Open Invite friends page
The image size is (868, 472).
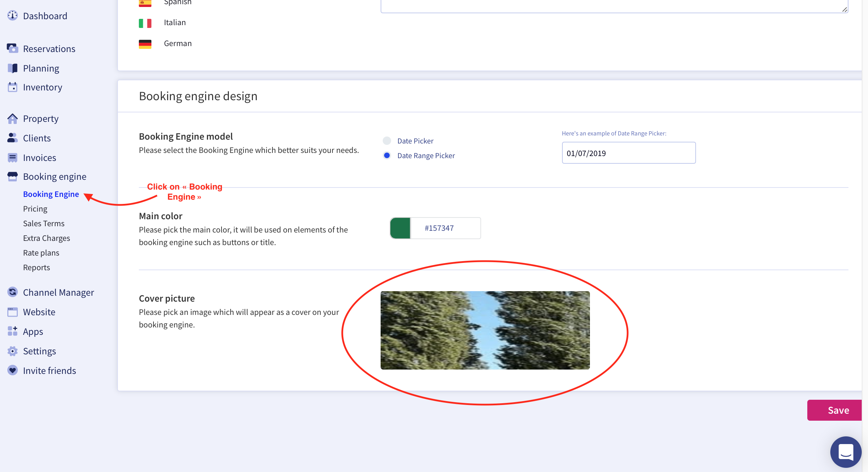50,371
